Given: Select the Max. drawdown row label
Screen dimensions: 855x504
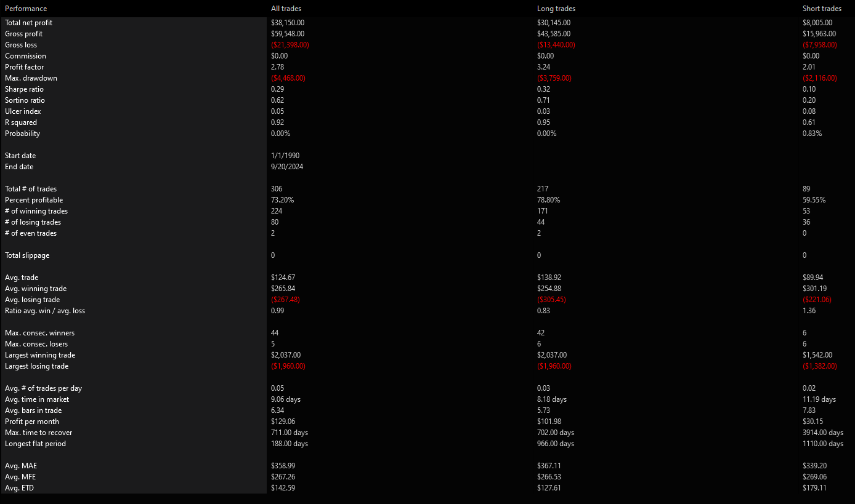Looking at the screenshot, I should coord(31,78).
